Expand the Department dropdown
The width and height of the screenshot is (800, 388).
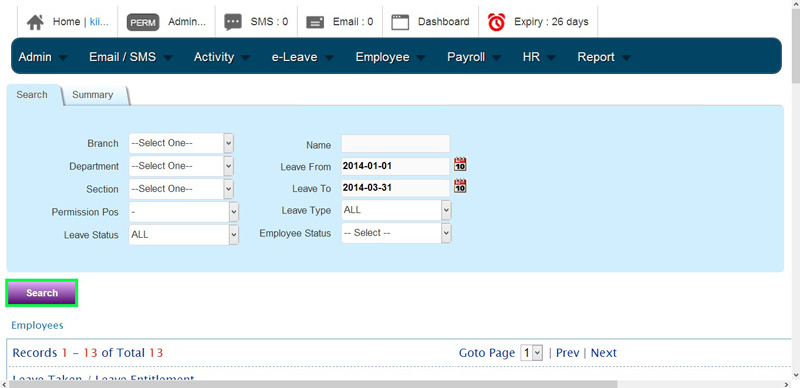[181, 166]
